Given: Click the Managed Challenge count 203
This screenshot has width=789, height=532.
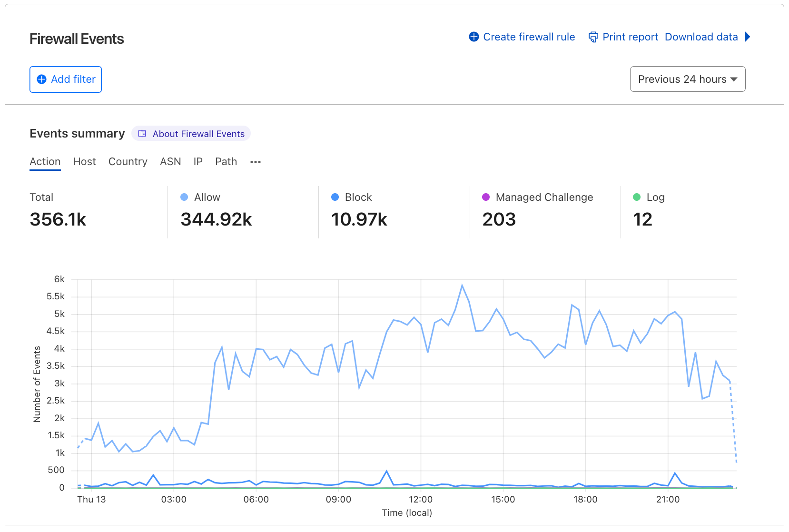Looking at the screenshot, I should pos(499,219).
